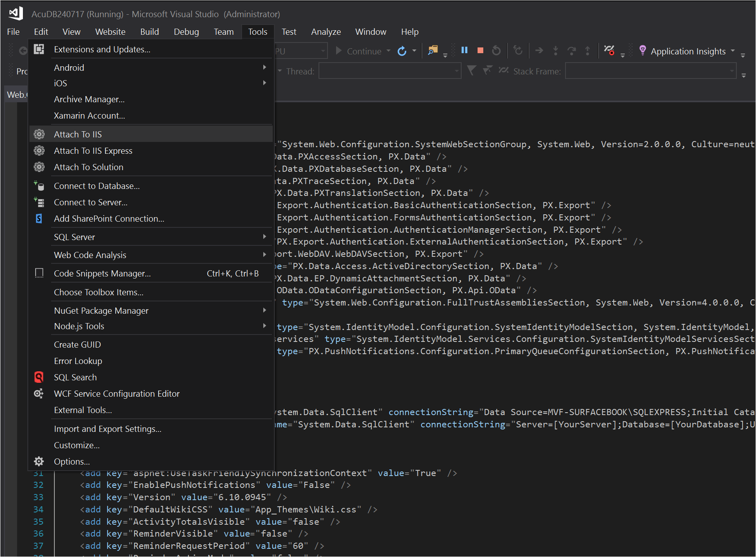
Task: Open the Analyze menu
Action: pos(326,31)
